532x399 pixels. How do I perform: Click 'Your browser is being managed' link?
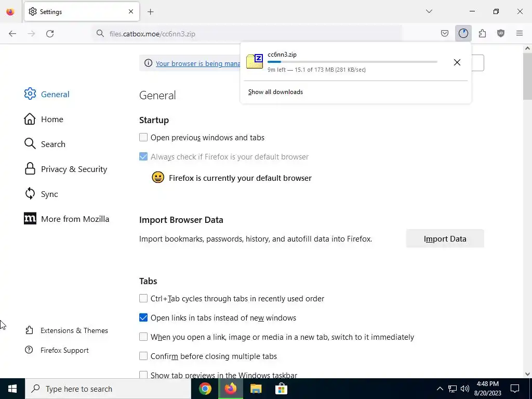pyautogui.click(x=198, y=63)
